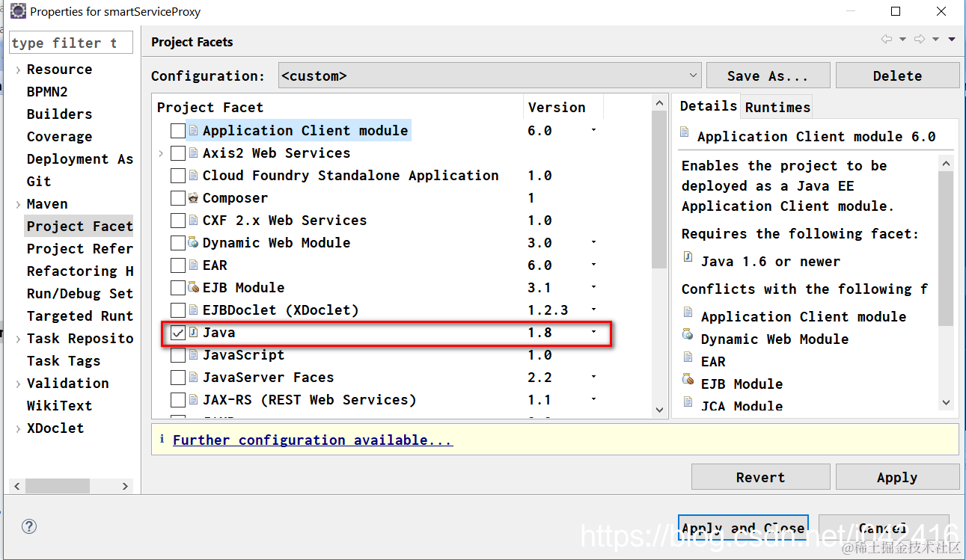The width and height of the screenshot is (966, 560).
Task: Open Further configuration available link
Action: tap(313, 440)
